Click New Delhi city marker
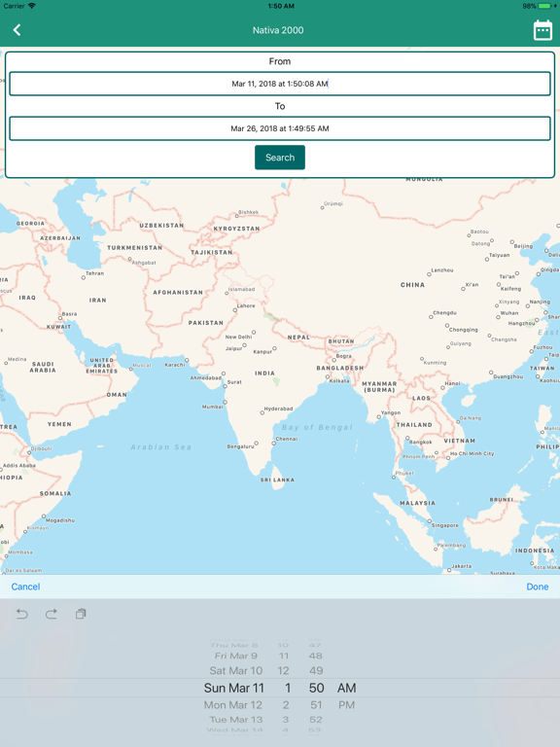This screenshot has height=747, width=560. pyautogui.click(x=254, y=333)
